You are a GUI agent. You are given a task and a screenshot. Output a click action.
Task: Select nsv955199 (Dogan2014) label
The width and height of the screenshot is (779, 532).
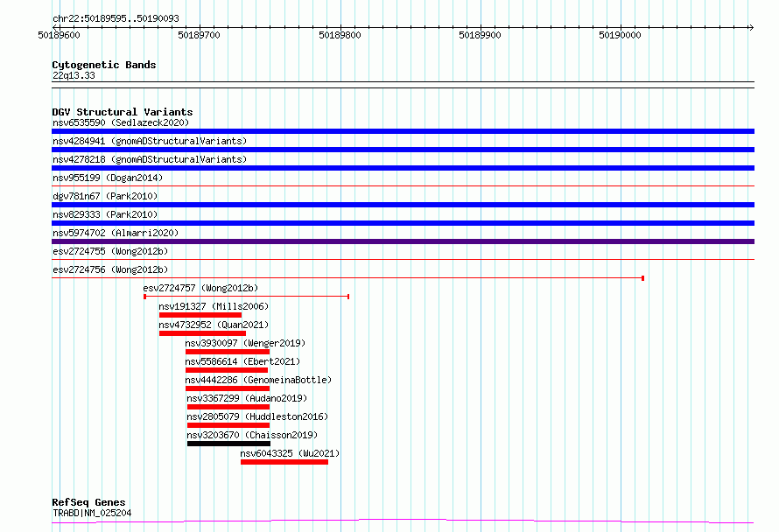108,178
